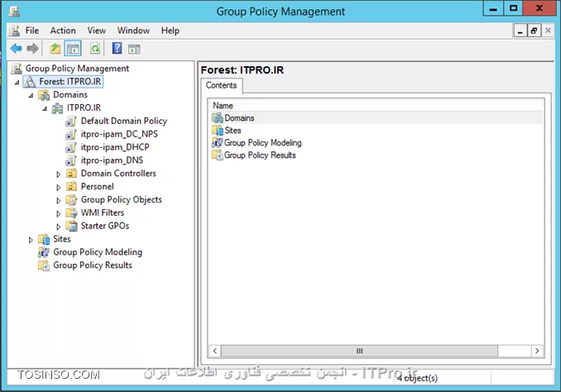This screenshot has height=392, width=561.
Task: Open the Help toolbar icon
Action: pos(117,48)
